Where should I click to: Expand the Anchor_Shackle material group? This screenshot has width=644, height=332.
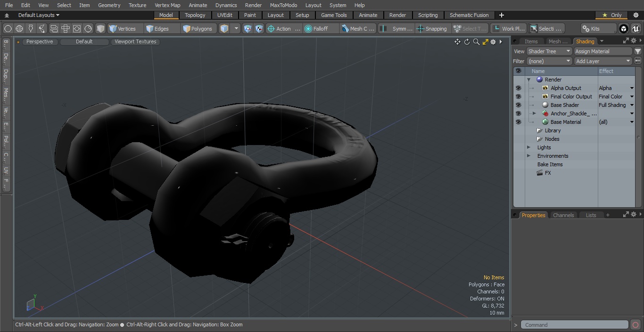[x=534, y=113]
